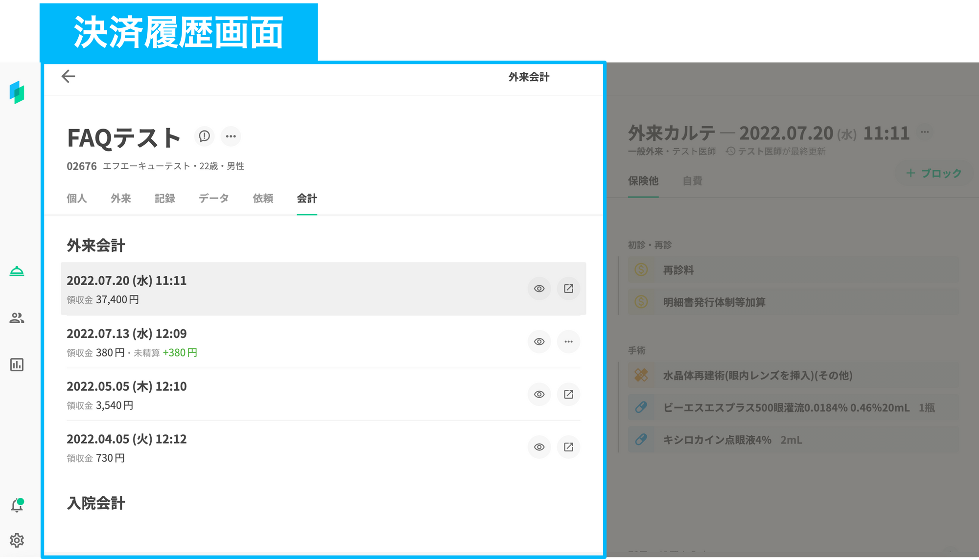Open the patients people icon in sidebar
This screenshot has height=560, width=979.
(x=17, y=318)
